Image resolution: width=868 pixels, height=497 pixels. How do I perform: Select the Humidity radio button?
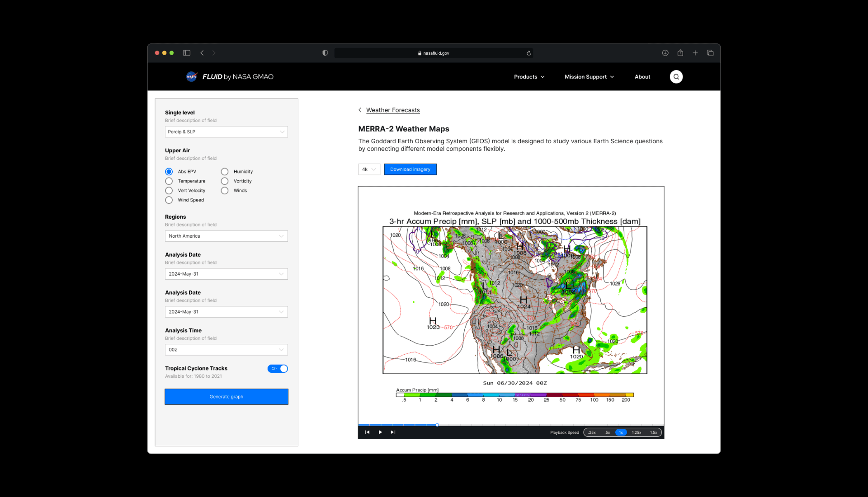pyautogui.click(x=225, y=172)
